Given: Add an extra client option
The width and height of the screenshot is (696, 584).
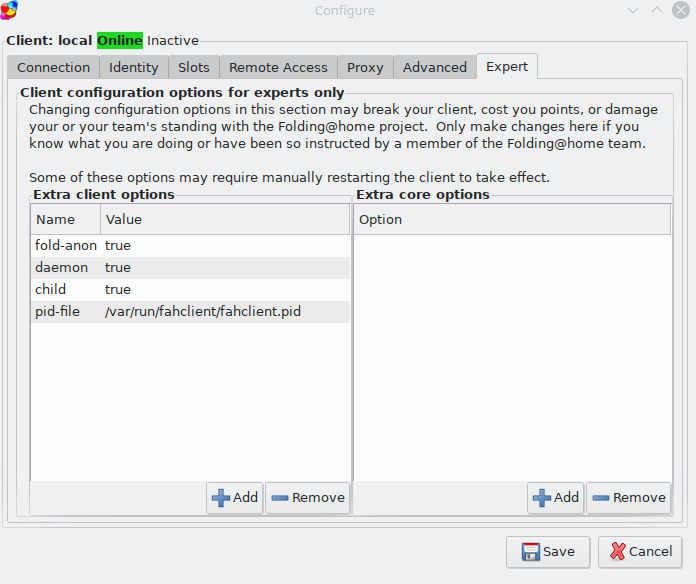Looking at the screenshot, I should pyautogui.click(x=235, y=498).
